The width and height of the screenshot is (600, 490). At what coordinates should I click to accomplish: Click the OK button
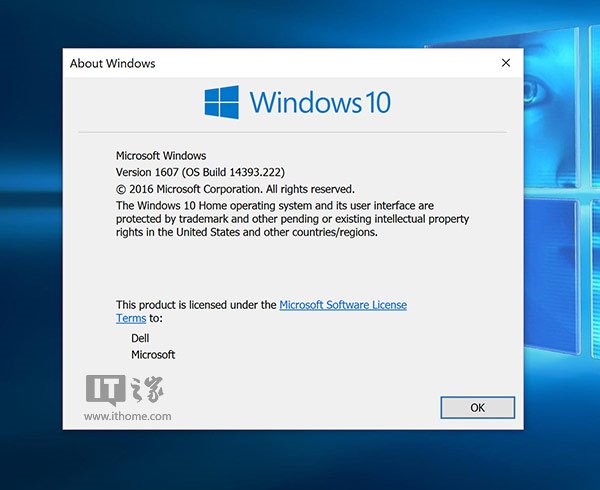click(478, 407)
